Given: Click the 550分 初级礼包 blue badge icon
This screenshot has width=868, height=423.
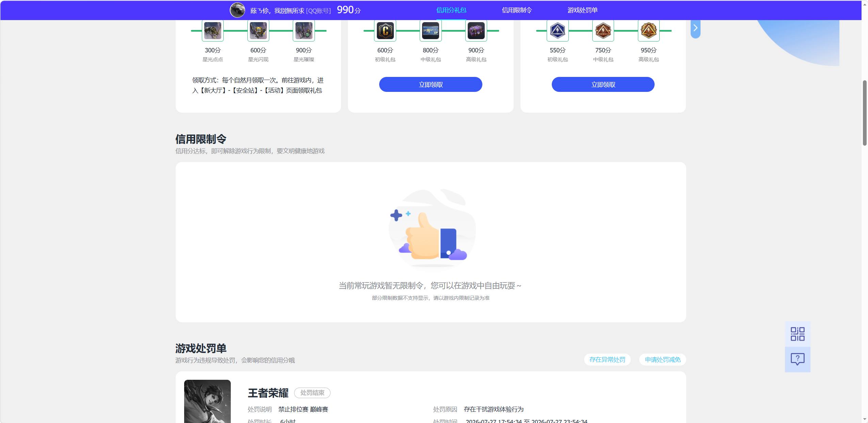Looking at the screenshot, I should pos(558,31).
